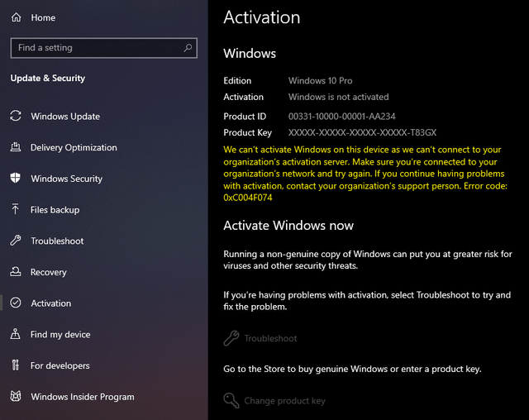Click the Activation checkmark circle icon

click(16, 303)
